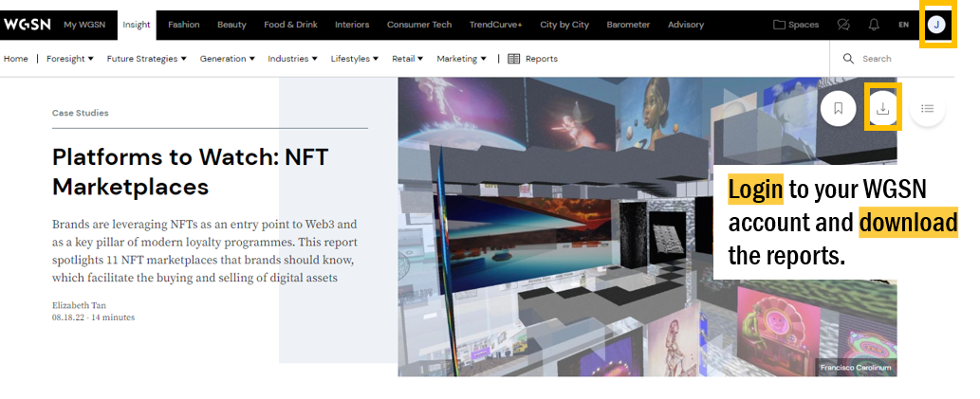Viewport: 980px width, 399px height.
Task: Expand the Marketing dropdown
Action: tap(461, 59)
